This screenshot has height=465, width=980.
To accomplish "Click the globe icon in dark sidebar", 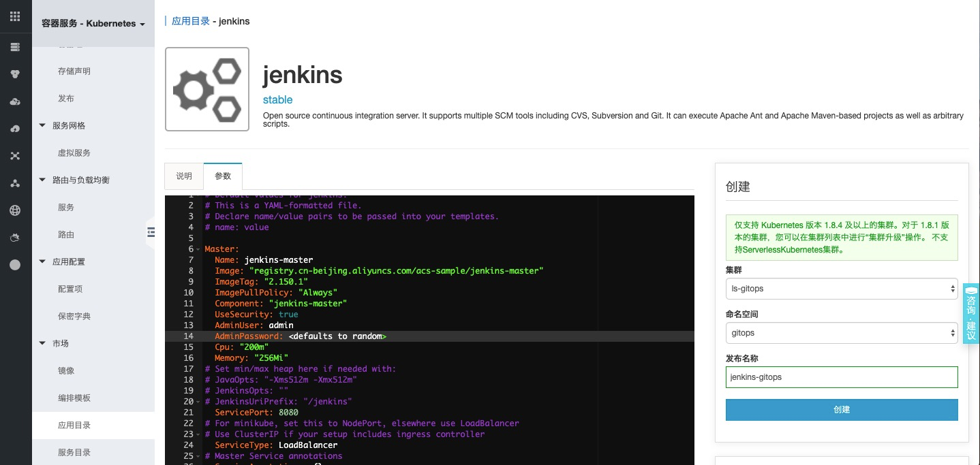I will click(x=15, y=210).
